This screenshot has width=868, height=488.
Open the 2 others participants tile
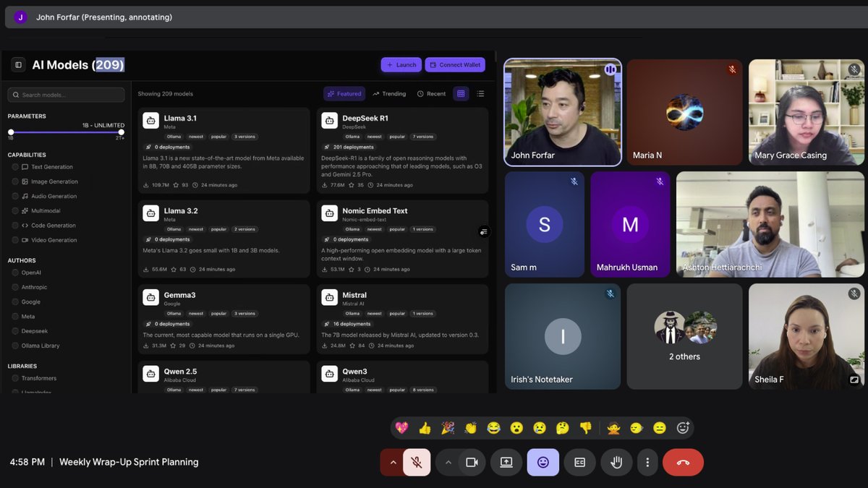tap(684, 336)
